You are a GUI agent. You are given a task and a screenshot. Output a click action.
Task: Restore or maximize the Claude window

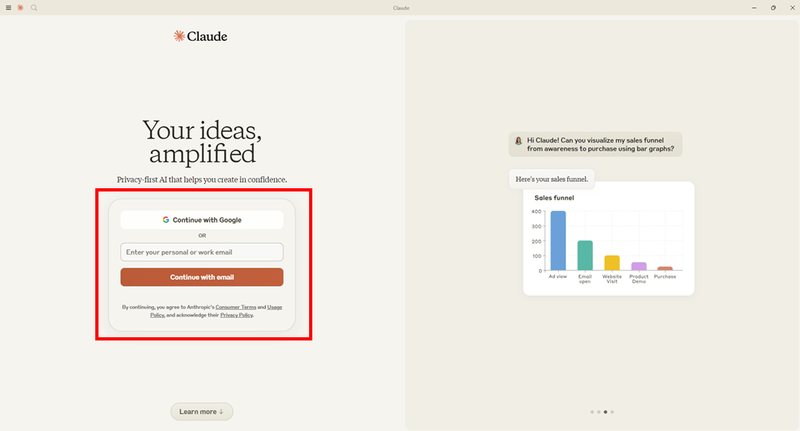[x=773, y=8]
